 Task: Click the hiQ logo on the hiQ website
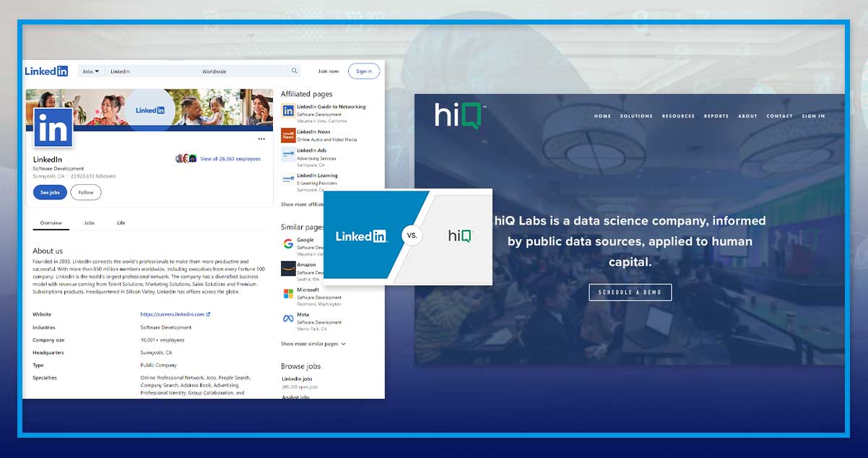tap(460, 116)
